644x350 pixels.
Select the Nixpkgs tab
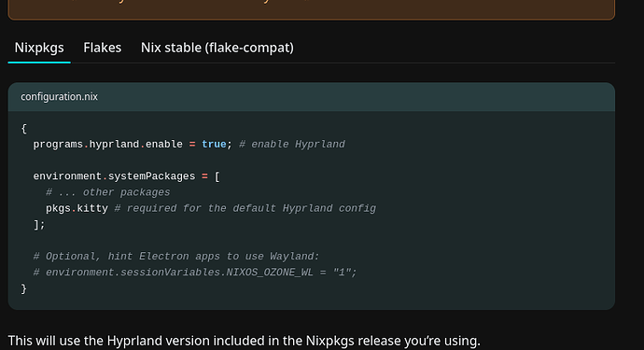point(39,48)
